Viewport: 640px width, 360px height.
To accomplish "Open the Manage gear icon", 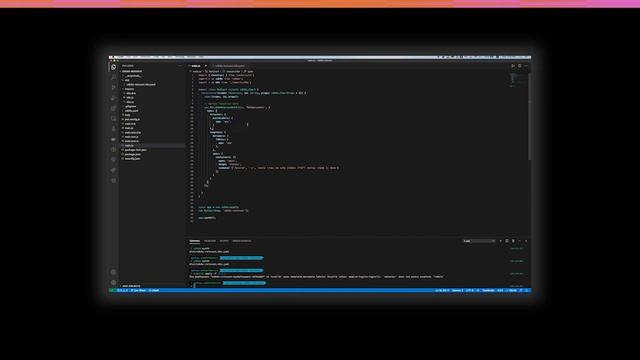I will (x=113, y=282).
